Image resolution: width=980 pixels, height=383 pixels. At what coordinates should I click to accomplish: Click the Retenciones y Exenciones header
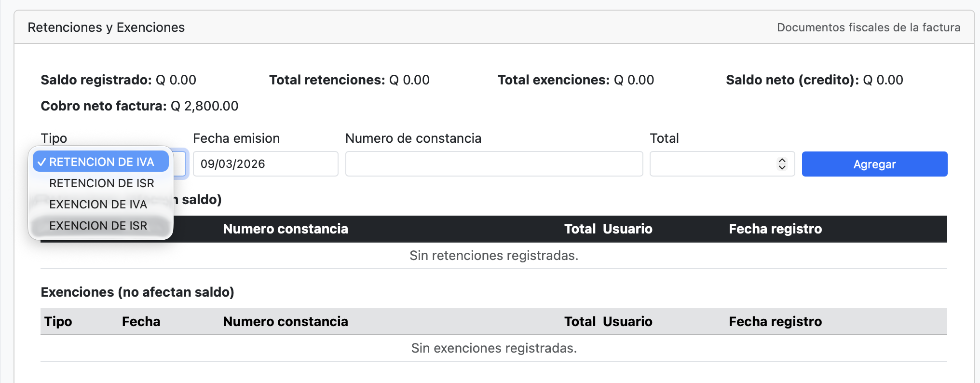tap(106, 27)
